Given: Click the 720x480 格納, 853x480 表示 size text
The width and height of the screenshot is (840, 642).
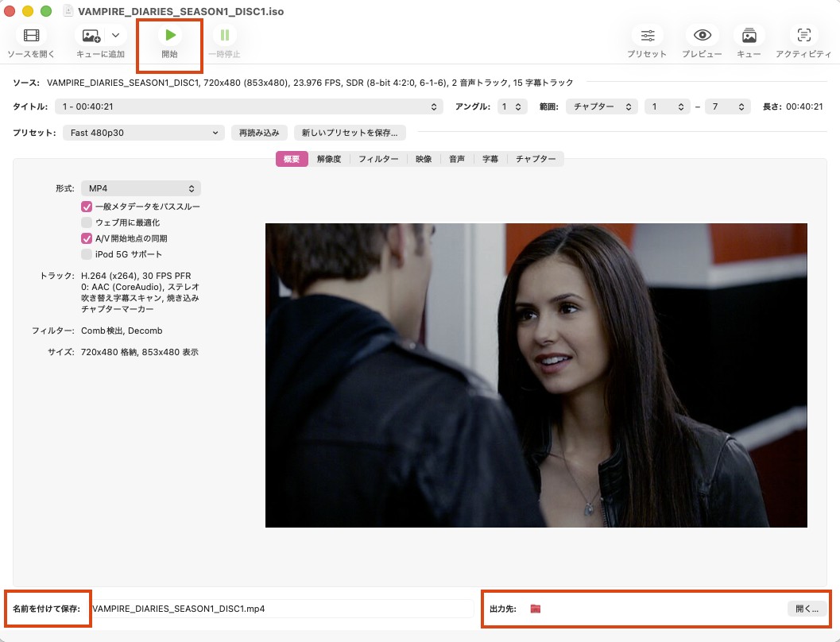Looking at the screenshot, I should pos(140,352).
